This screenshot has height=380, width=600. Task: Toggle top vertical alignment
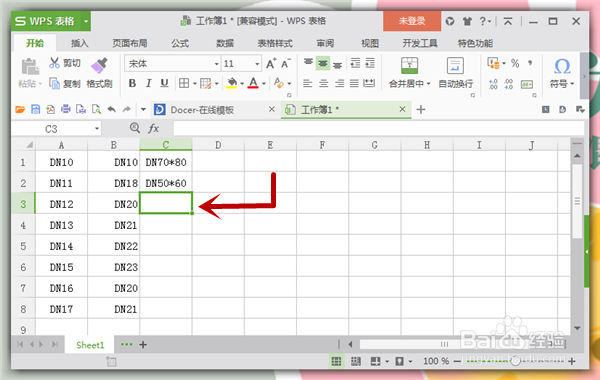[308, 63]
